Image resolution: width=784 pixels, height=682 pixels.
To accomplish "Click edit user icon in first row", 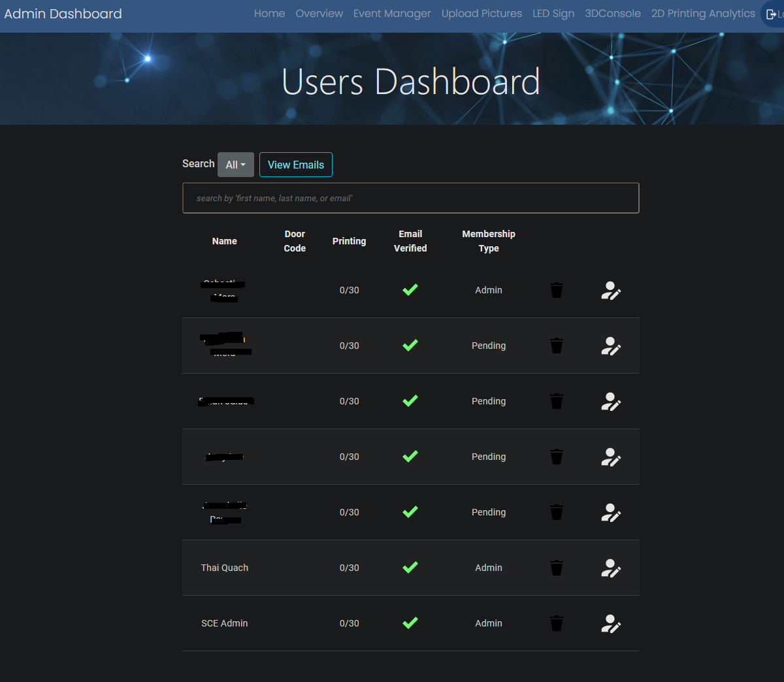I will pyautogui.click(x=610, y=290).
